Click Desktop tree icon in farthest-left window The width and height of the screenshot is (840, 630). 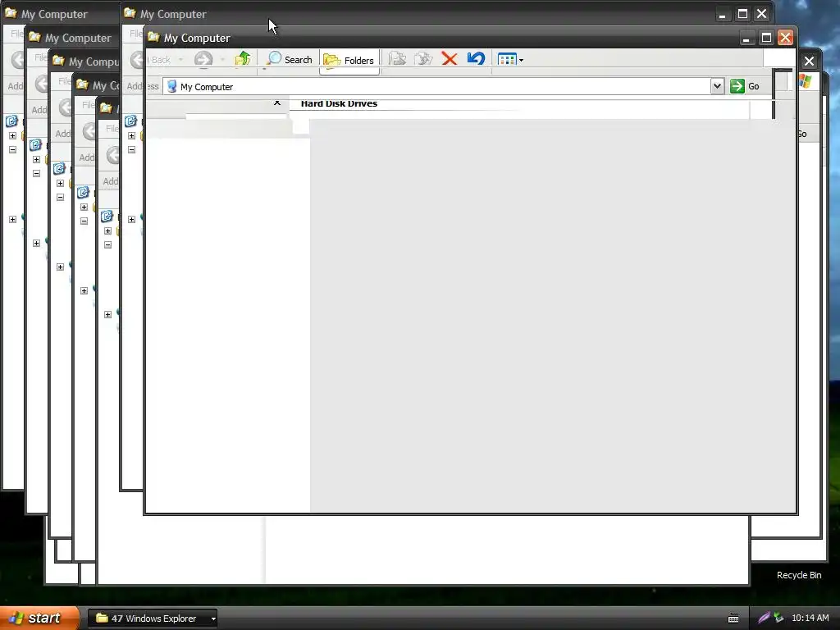(x=11, y=121)
